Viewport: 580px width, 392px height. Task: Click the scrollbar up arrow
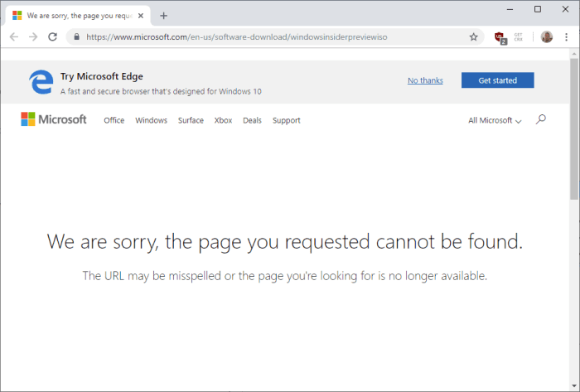coord(573,54)
